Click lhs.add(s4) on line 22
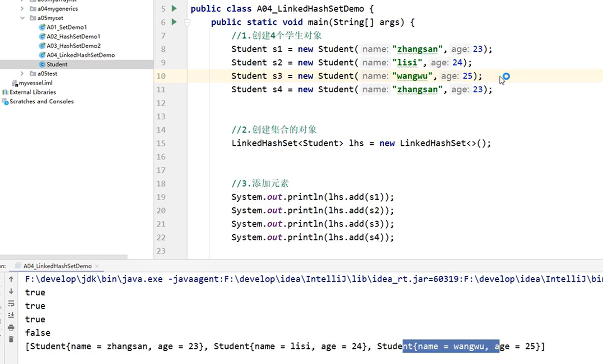This screenshot has width=603, height=364. 356,237
